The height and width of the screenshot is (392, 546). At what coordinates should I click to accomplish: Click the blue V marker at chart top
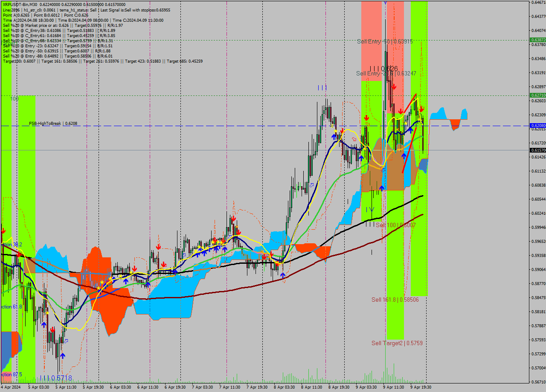click(385, 3)
